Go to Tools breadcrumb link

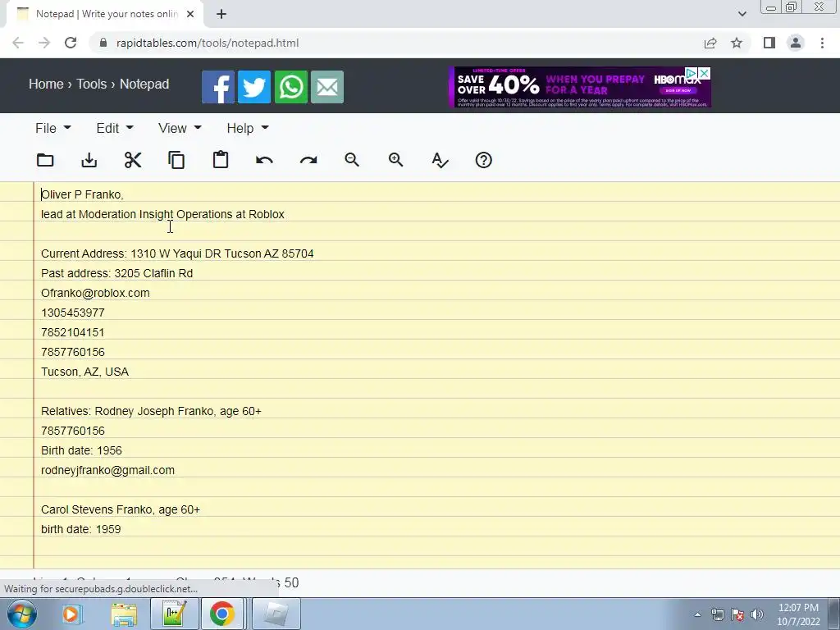(x=91, y=84)
